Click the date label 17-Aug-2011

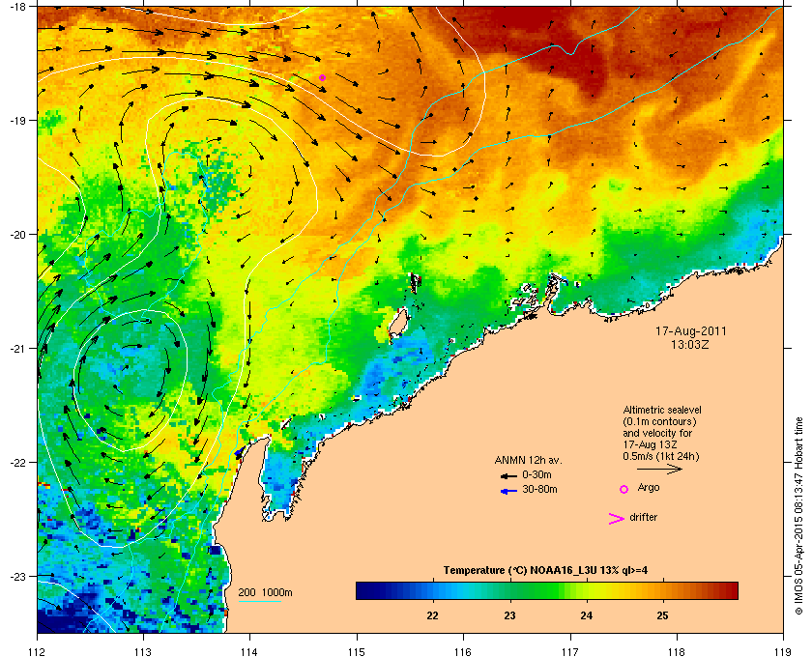tap(691, 330)
